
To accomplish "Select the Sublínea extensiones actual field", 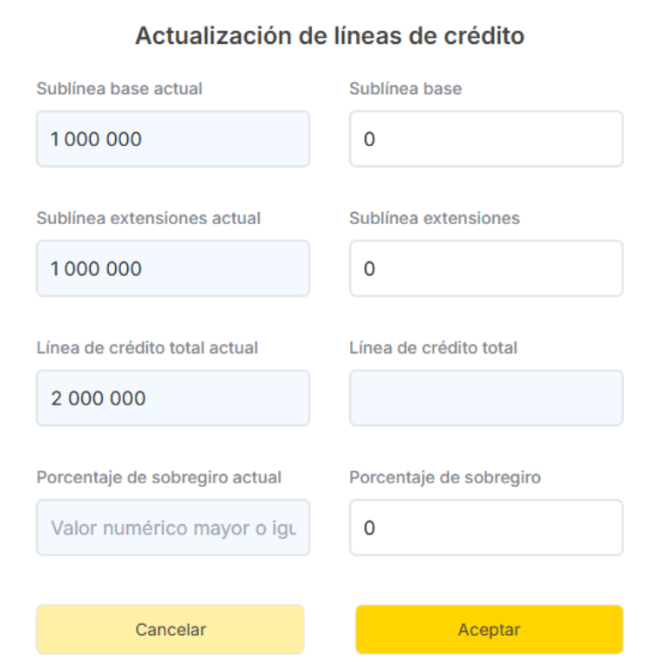I will click(172, 268).
